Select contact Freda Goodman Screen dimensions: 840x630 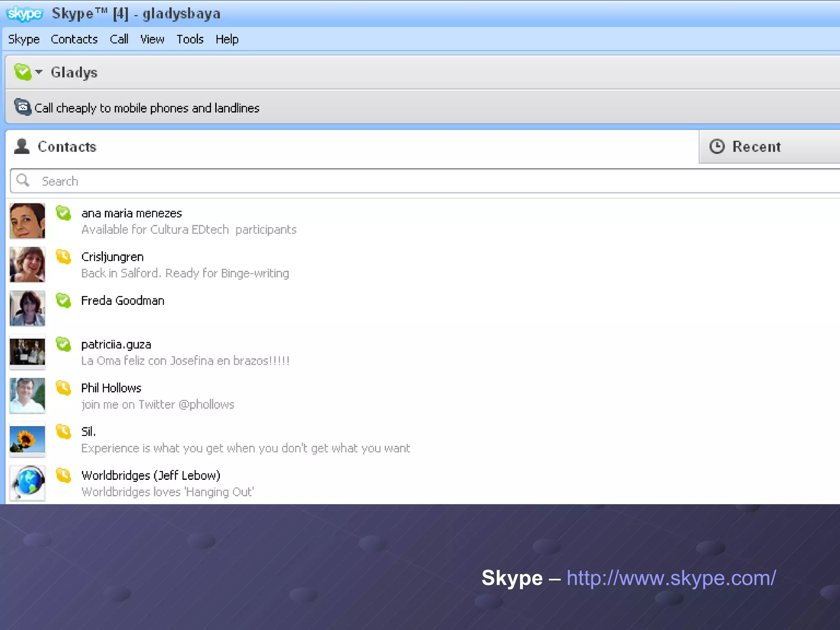pos(123,301)
